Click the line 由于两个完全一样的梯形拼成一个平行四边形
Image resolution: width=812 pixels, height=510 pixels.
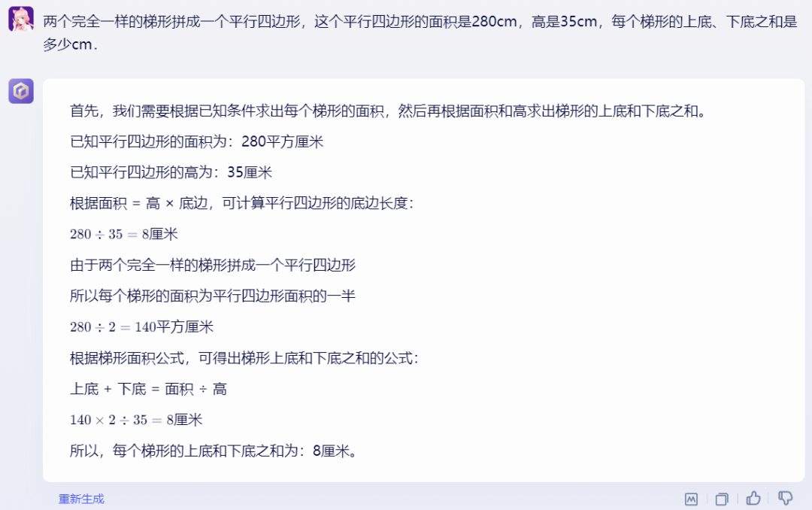[213, 266]
